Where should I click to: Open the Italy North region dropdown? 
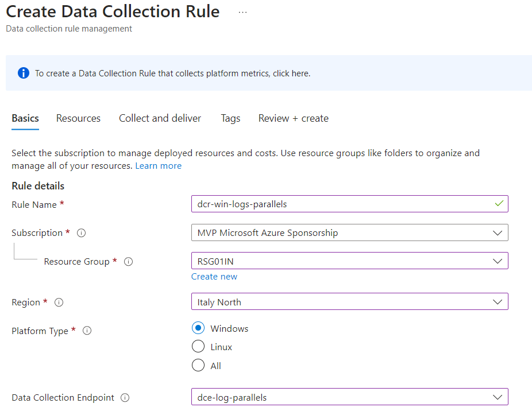click(x=349, y=301)
